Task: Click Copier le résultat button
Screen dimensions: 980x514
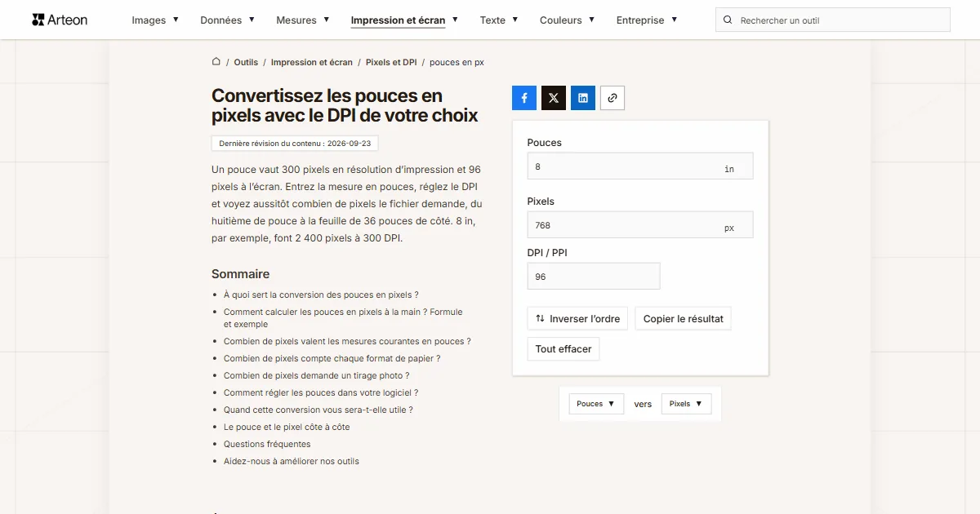Action: point(684,318)
